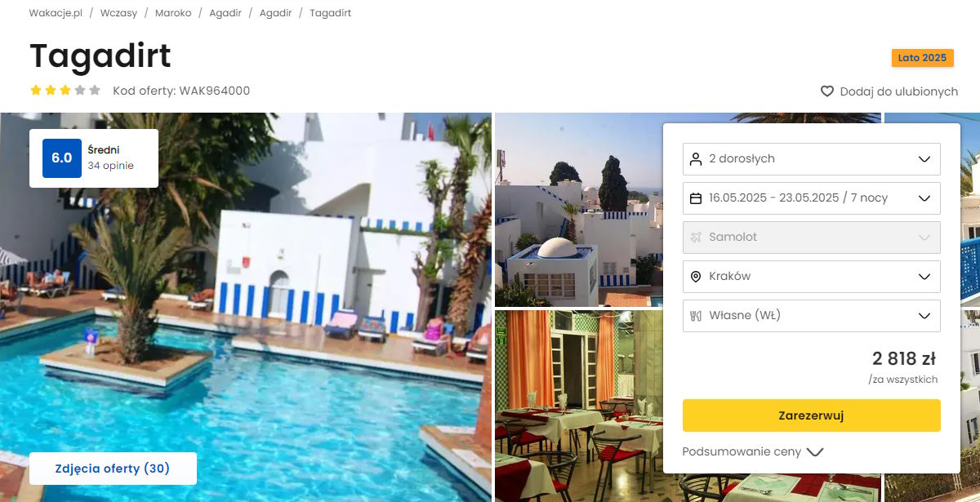Click the location pin icon beside Kraków
Screen dimensions: 980x502
pyautogui.click(x=696, y=277)
